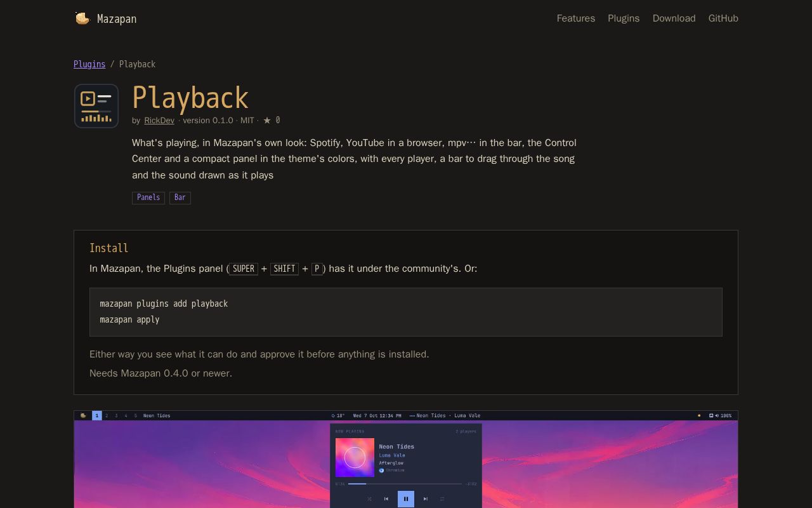Open the Download page in the top navigation

pyautogui.click(x=674, y=18)
